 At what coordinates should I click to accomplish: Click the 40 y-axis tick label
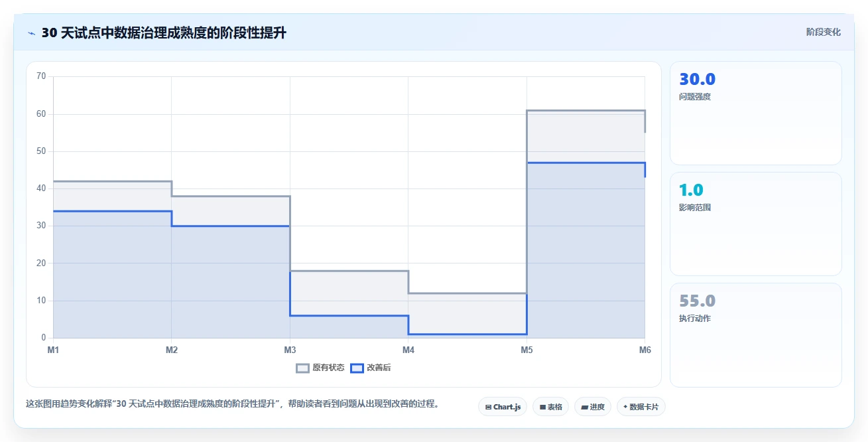[x=41, y=188]
